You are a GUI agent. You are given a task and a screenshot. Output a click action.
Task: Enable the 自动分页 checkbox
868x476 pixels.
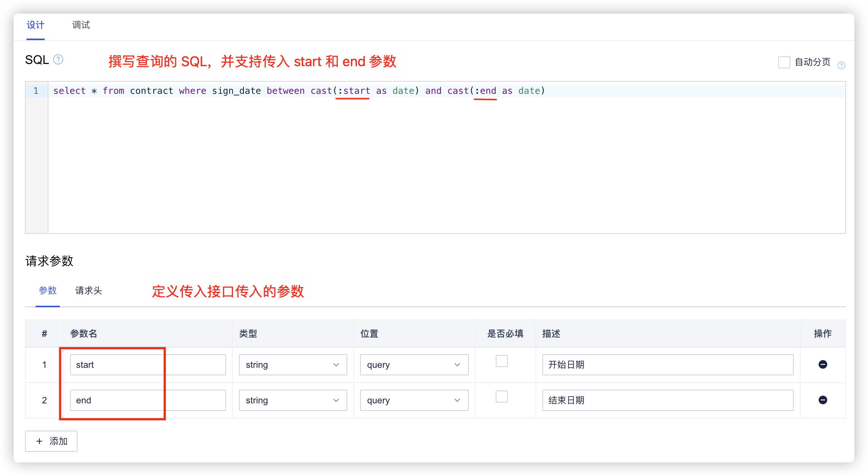coord(784,62)
